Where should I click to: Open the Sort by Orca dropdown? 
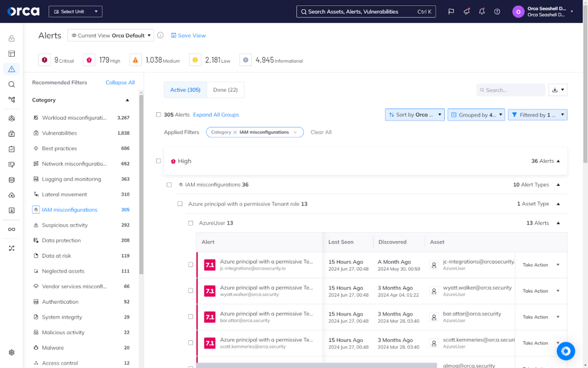pos(415,115)
